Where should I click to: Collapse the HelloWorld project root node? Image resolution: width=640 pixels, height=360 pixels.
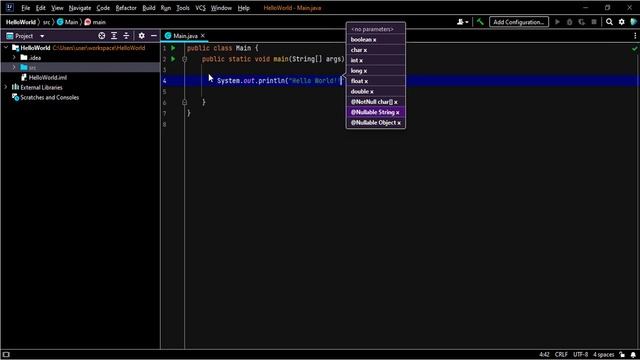tap(6, 48)
